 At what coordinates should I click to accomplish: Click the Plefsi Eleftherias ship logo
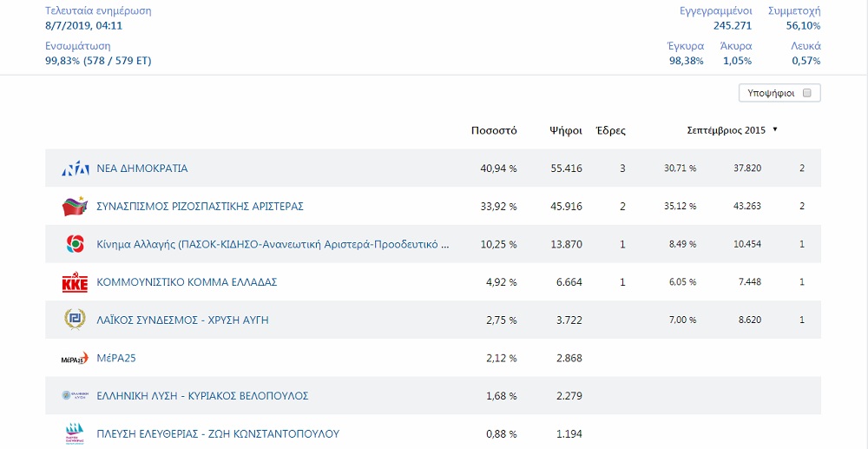pyautogui.click(x=76, y=434)
